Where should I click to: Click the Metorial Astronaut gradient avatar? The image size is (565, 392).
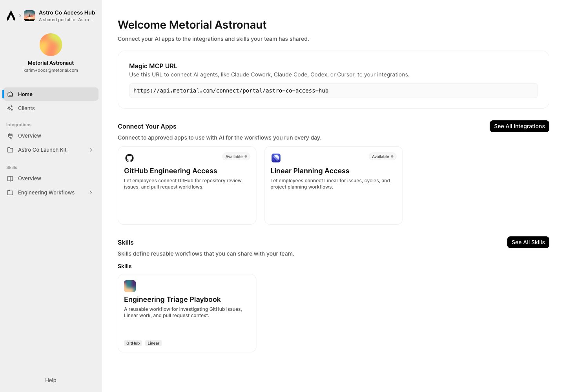[51, 45]
